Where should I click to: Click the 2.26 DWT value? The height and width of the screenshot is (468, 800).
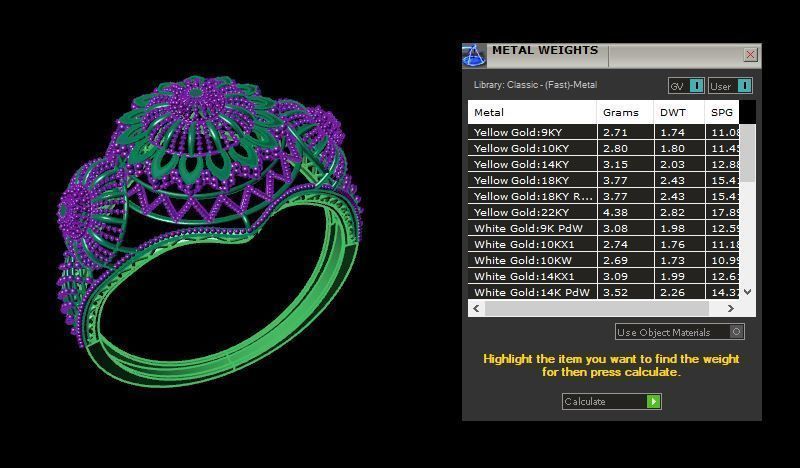[x=672, y=292]
